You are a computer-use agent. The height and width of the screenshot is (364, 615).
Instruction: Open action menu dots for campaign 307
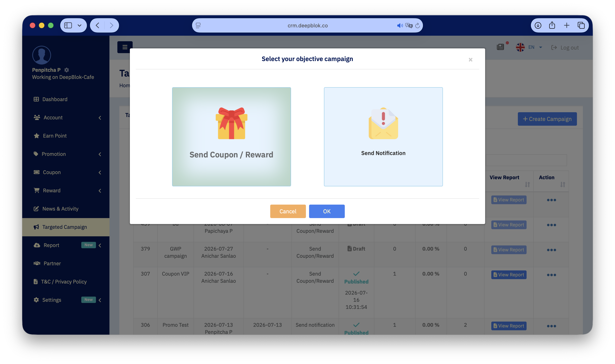coord(551,275)
